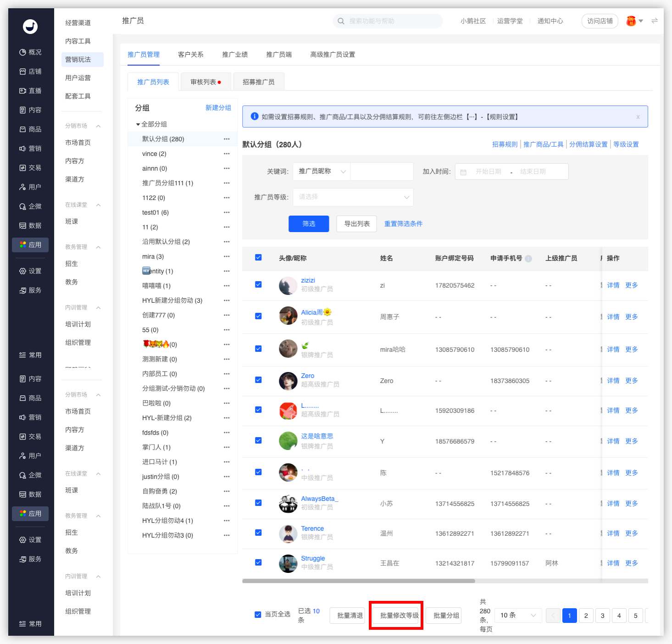The width and height of the screenshot is (672, 644).
Task: Click the user avatar icon in top bar
Action: [x=631, y=21]
